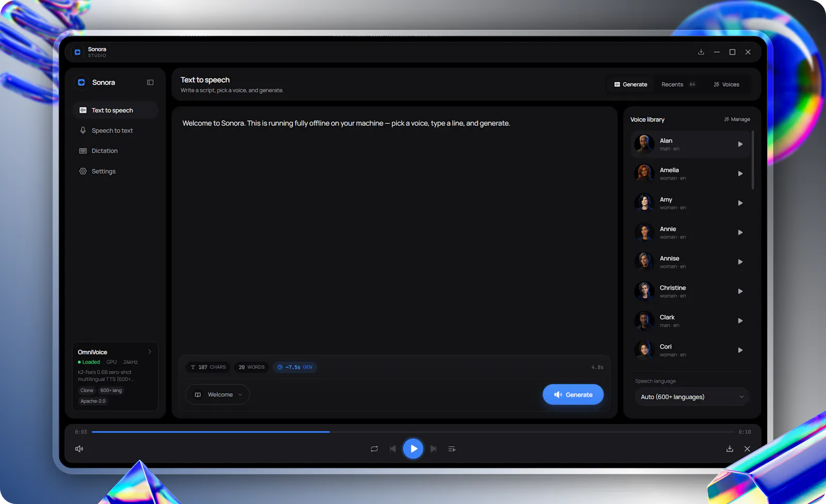
Task: Preview Annise voice with play icon
Action: coord(740,262)
